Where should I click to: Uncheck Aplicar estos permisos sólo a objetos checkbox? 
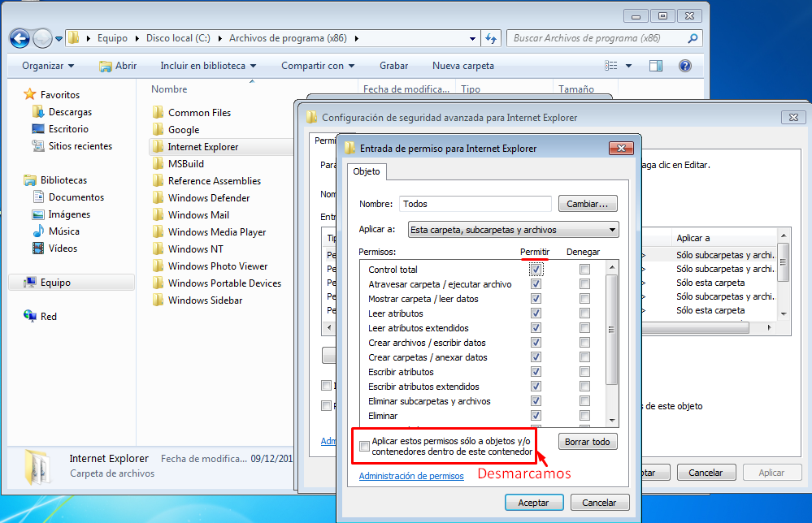point(365,446)
